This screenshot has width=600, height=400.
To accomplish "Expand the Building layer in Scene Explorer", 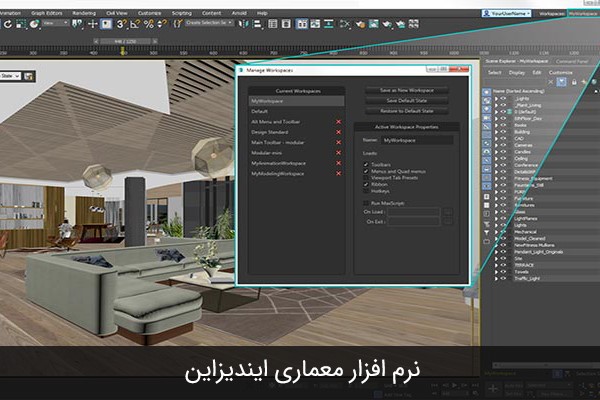I will 497,132.
